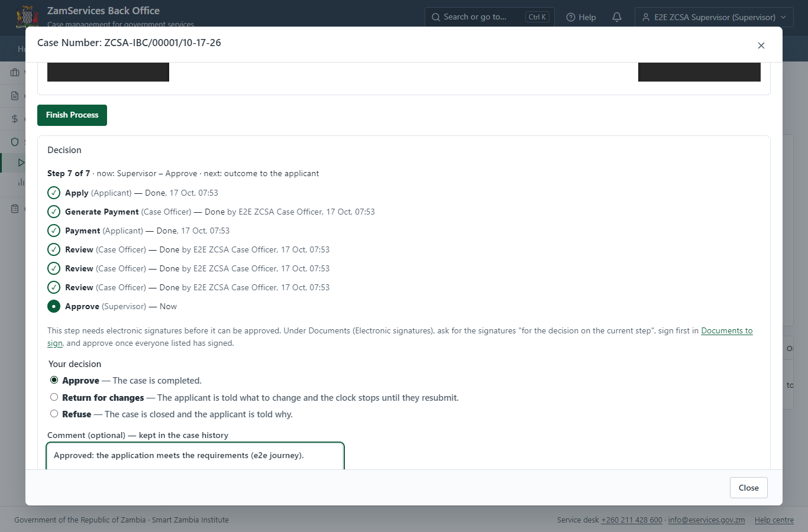Click the 'Generate Payment' step row text
Viewport: 808px width, 532px height.
(x=220, y=212)
